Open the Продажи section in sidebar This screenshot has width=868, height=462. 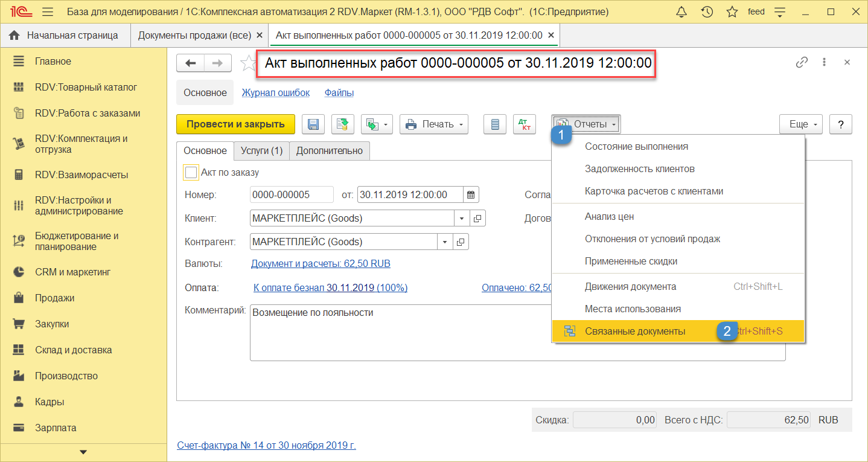[x=55, y=298]
